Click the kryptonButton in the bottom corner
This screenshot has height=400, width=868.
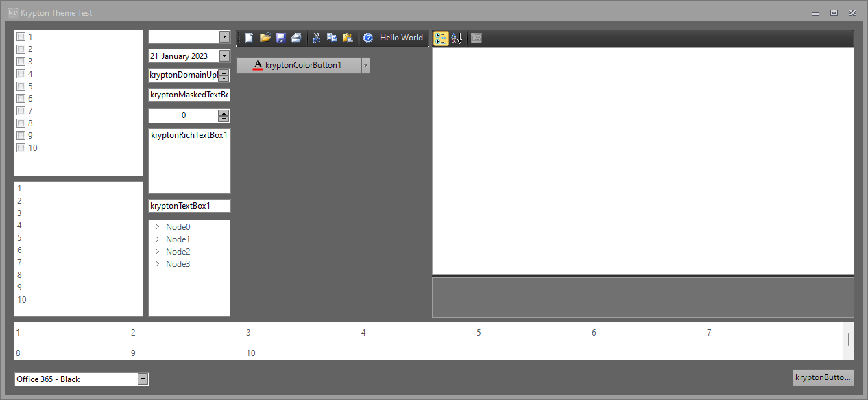[823, 377]
